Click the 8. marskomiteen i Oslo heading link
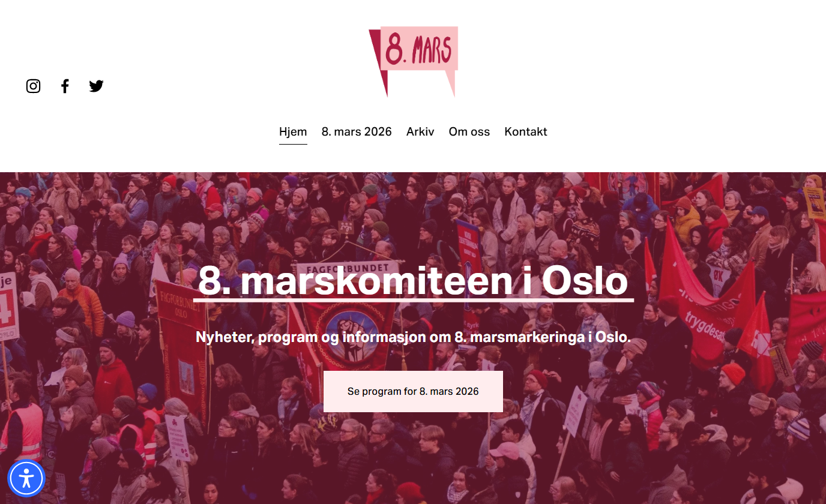 pos(413,281)
